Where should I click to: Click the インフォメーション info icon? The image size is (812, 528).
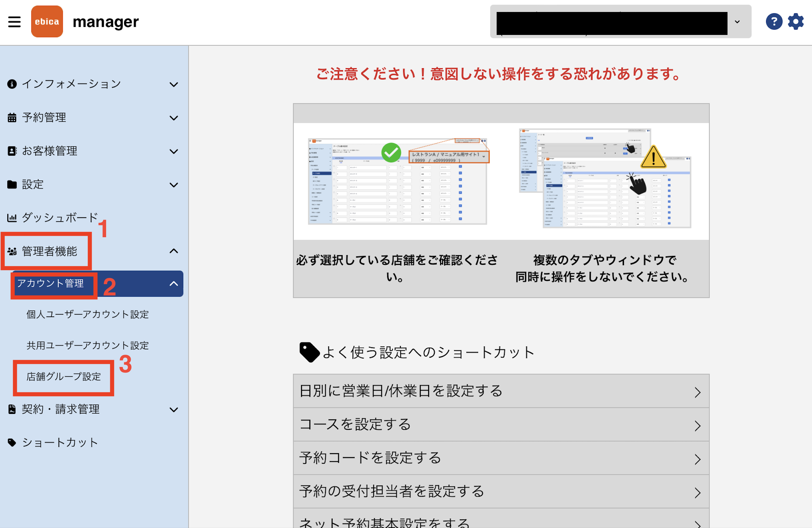[x=12, y=84]
